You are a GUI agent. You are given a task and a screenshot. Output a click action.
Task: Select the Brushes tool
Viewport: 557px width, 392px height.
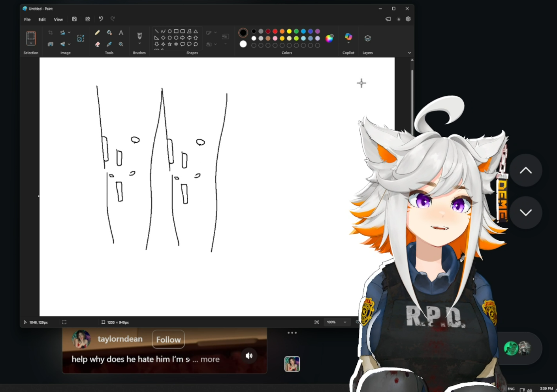click(139, 36)
